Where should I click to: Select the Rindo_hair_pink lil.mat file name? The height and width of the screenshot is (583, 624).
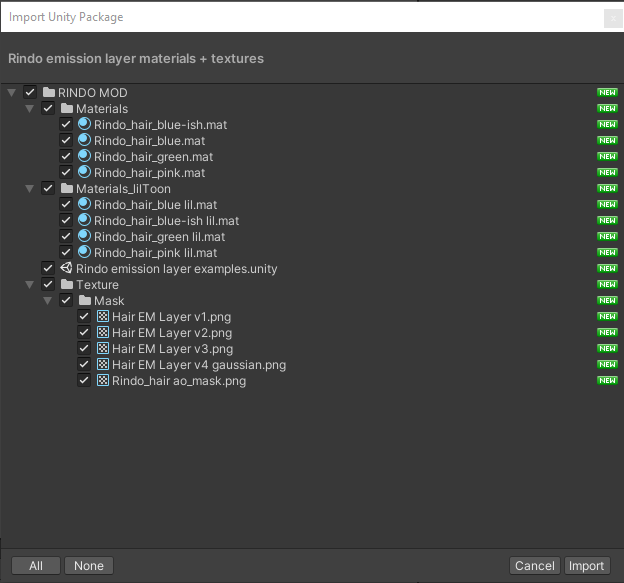click(x=156, y=253)
